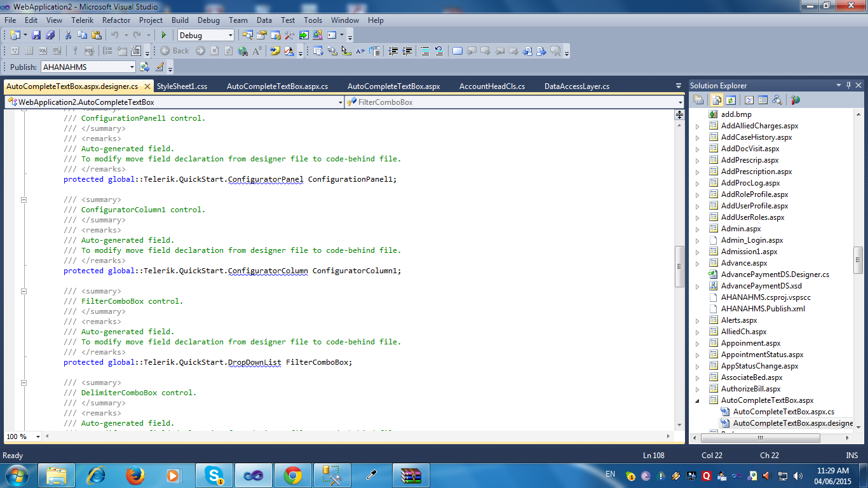The height and width of the screenshot is (488, 868).
Task: Click the Save icon in the toolbar
Action: pos(36,36)
